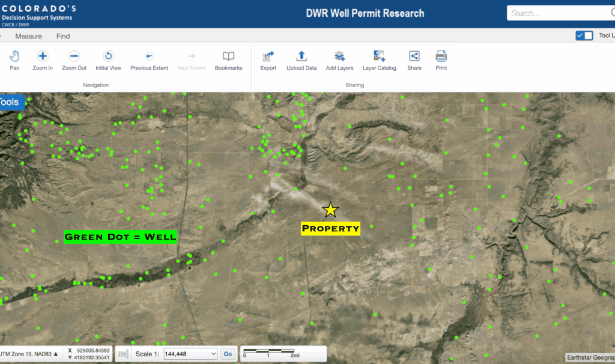Click the Add Layers icon
Image resolution: width=615 pixels, height=364 pixels.
339,56
